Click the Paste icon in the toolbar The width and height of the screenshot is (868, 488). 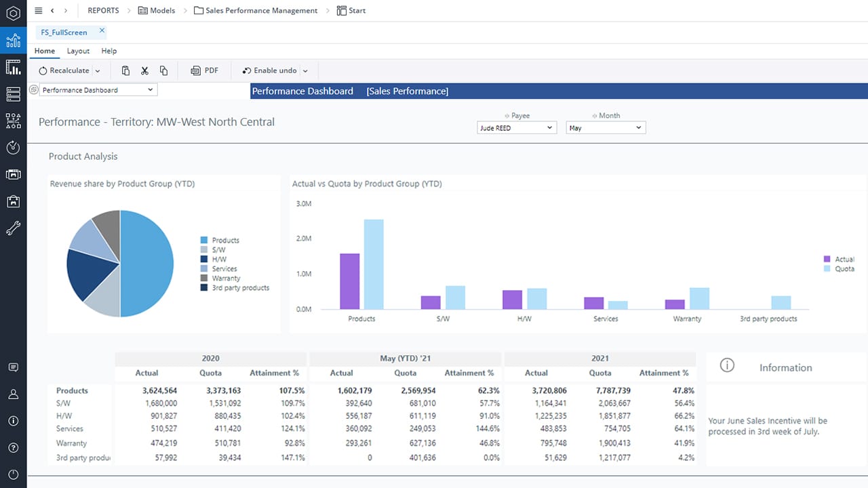click(125, 70)
